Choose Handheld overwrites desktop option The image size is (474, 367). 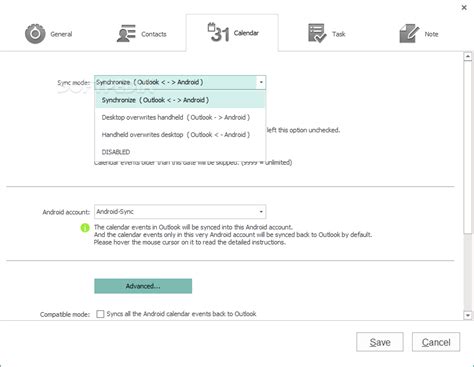(x=180, y=135)
